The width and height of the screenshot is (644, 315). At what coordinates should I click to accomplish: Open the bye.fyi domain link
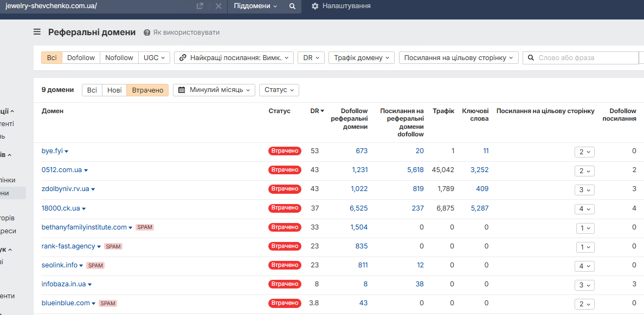click(x=52, y=151)
